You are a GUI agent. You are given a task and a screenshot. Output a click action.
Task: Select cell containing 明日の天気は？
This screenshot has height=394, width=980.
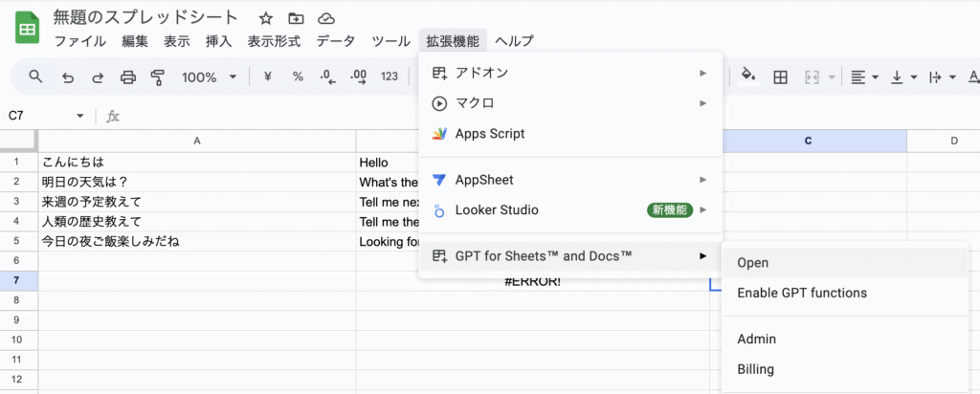click(x=197, y=183)
